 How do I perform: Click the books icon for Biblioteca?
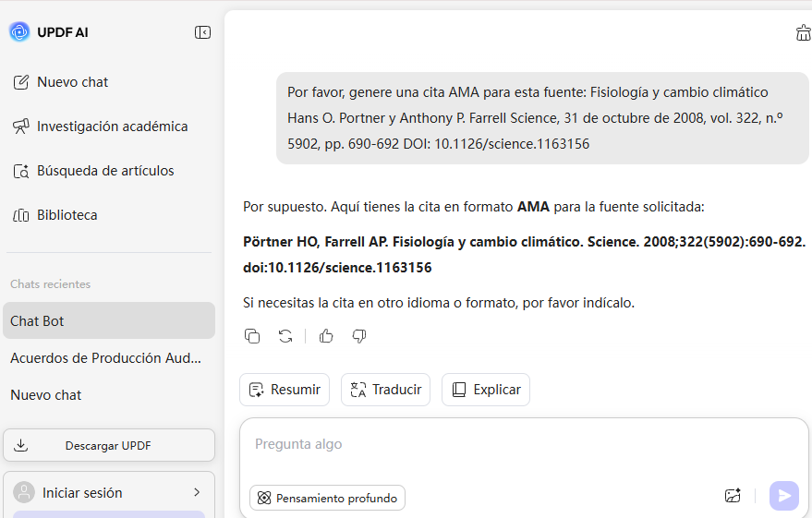[x=21, y=215]
